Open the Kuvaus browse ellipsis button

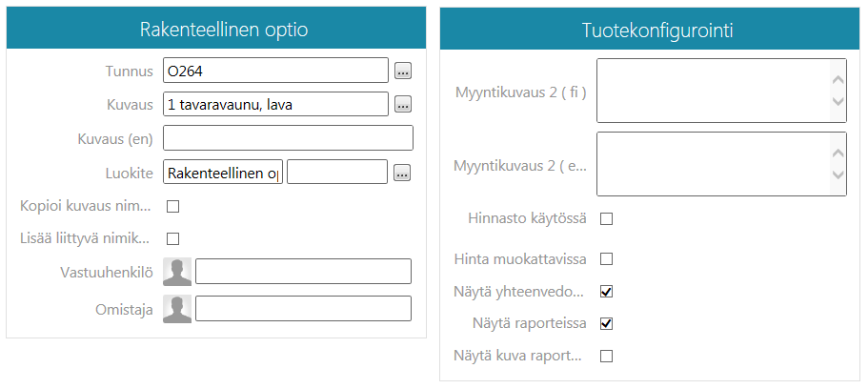click(x=403, y=105)
